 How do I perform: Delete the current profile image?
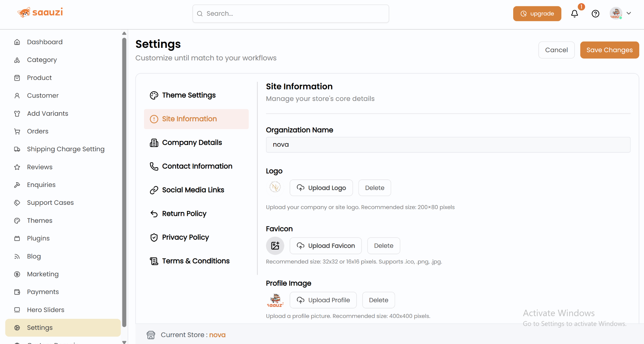378,300
